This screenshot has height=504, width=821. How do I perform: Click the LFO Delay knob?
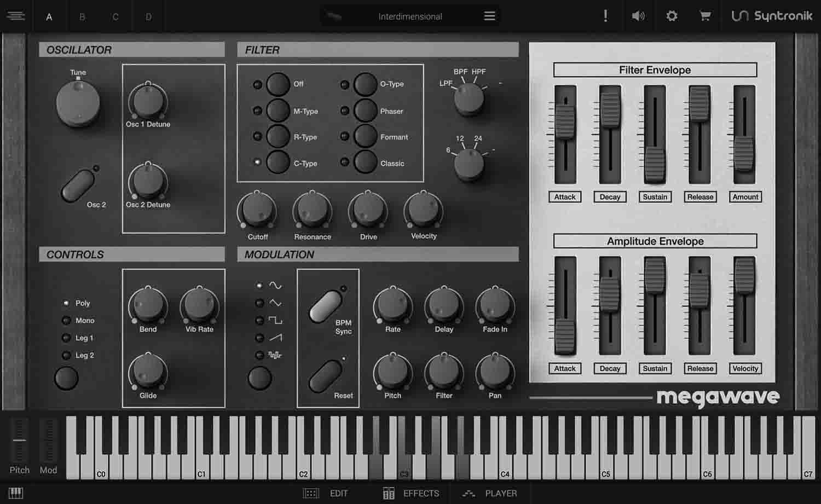(x=444, y=305)
